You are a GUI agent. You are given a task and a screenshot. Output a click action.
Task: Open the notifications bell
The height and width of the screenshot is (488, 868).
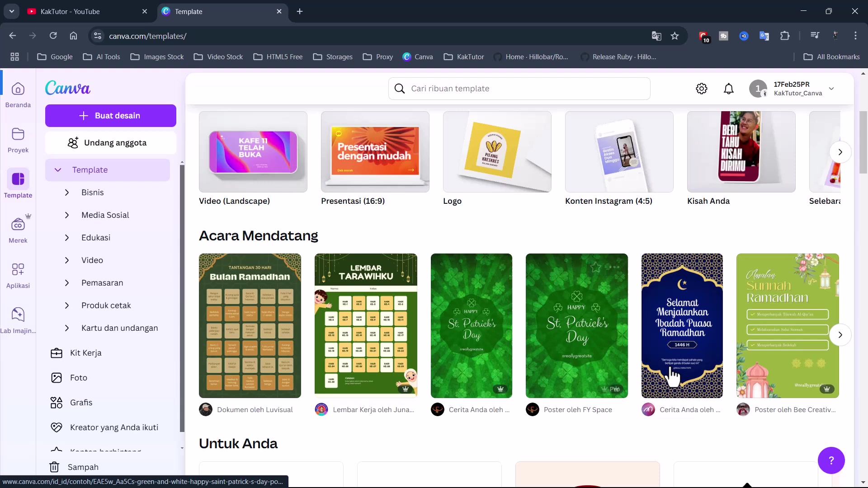point(729,88)
